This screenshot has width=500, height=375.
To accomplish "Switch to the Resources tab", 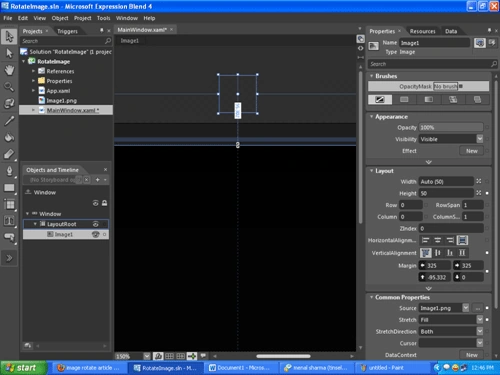I will [x=422, y=31].
